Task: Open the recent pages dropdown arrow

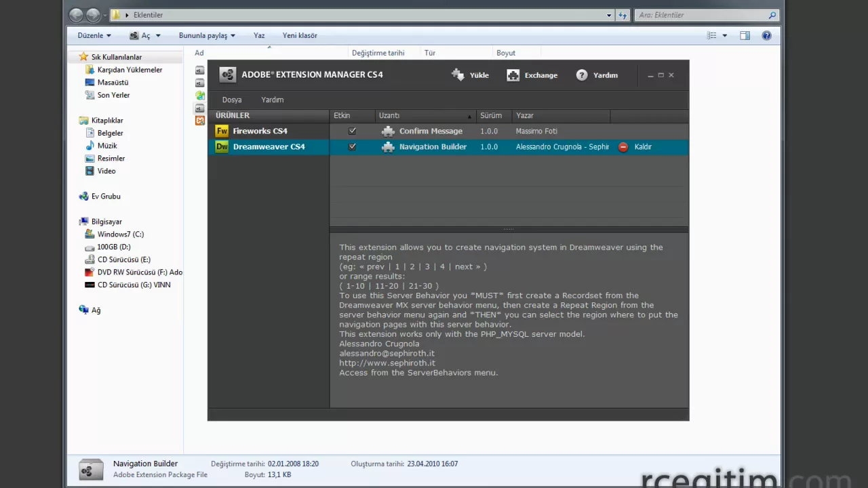Action: tap(106, 15)
